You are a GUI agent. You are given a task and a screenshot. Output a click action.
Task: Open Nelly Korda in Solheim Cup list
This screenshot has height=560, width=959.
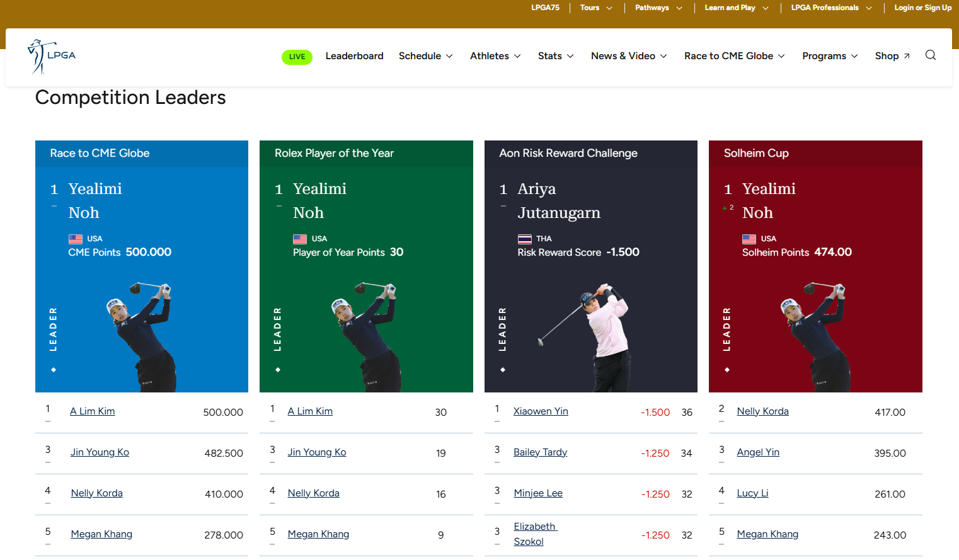click(762, 411)
